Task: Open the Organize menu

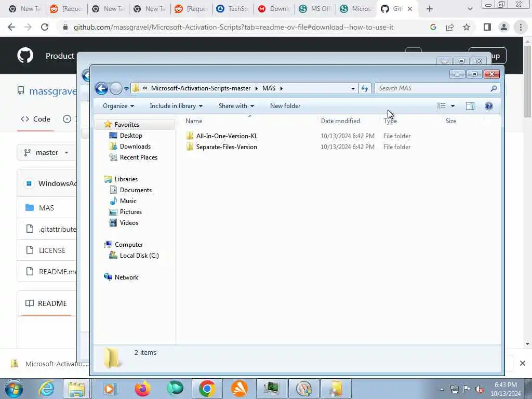Action: coord(118,106)
